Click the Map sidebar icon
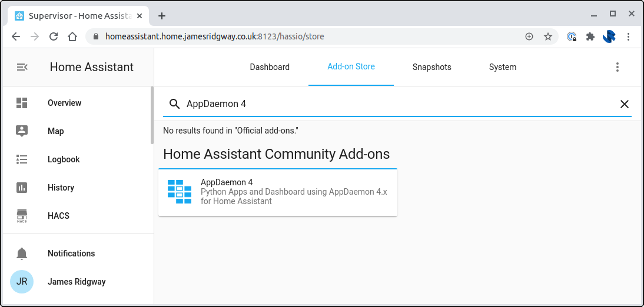This screenshot has height=307, width=644. (x=22, y=131)
